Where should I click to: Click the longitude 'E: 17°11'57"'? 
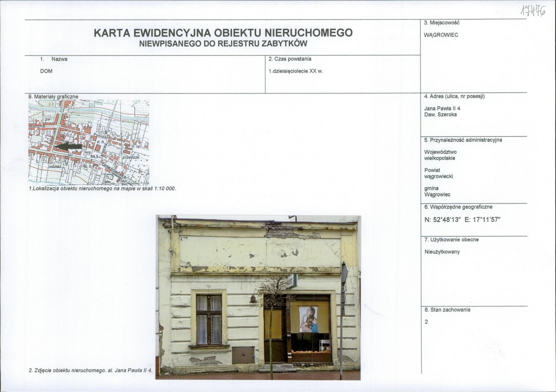[x=482, y=220]
